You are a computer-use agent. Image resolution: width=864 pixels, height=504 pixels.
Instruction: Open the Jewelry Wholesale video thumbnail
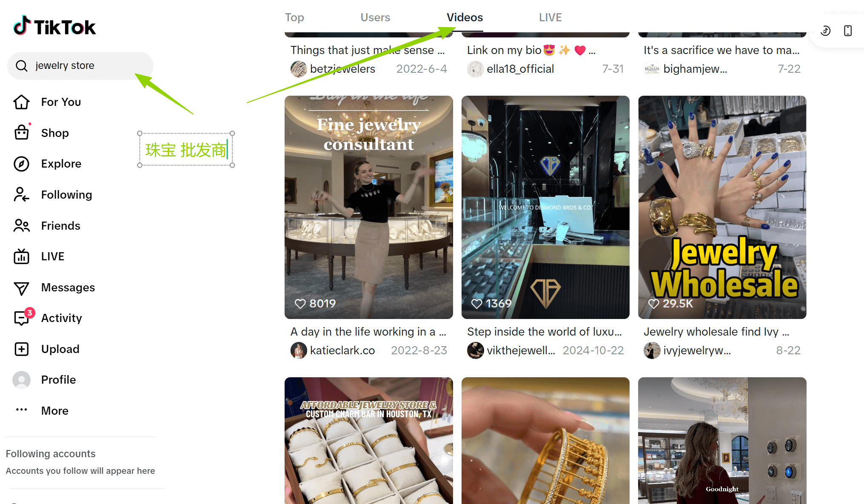pyautogui.click(x=722, y=207)
